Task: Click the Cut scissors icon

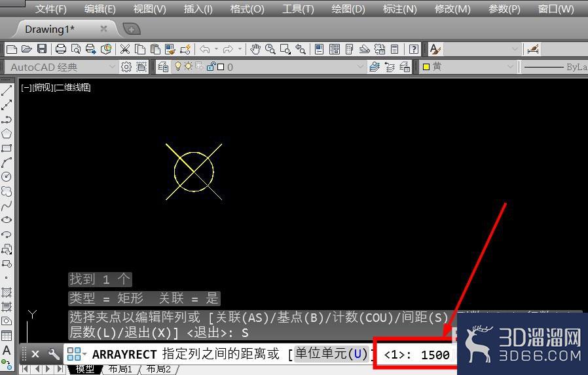Action: click(x=125, y=49)
